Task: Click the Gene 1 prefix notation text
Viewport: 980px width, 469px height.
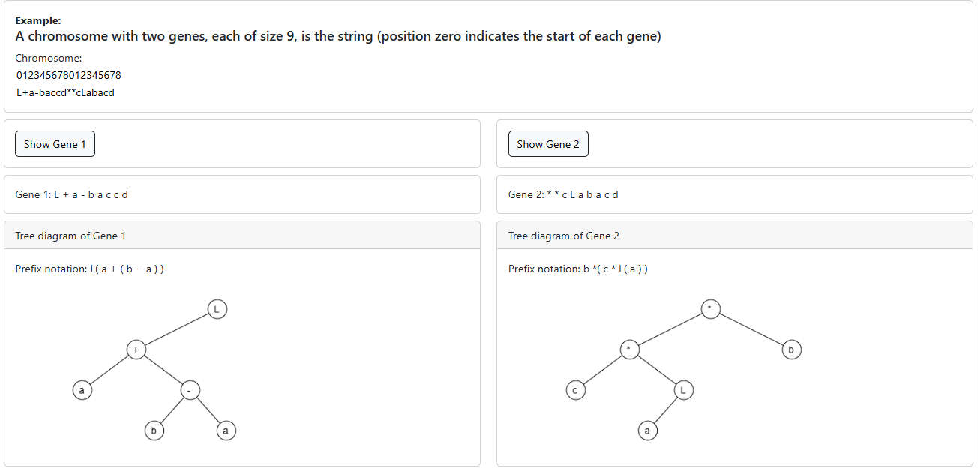Action: (x=89, y=269)
